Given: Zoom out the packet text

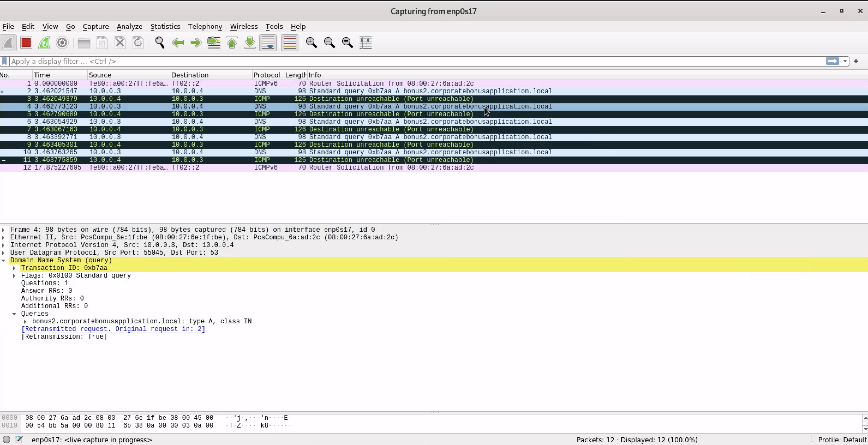Looking at the screenshot, I should coord(329,43).
